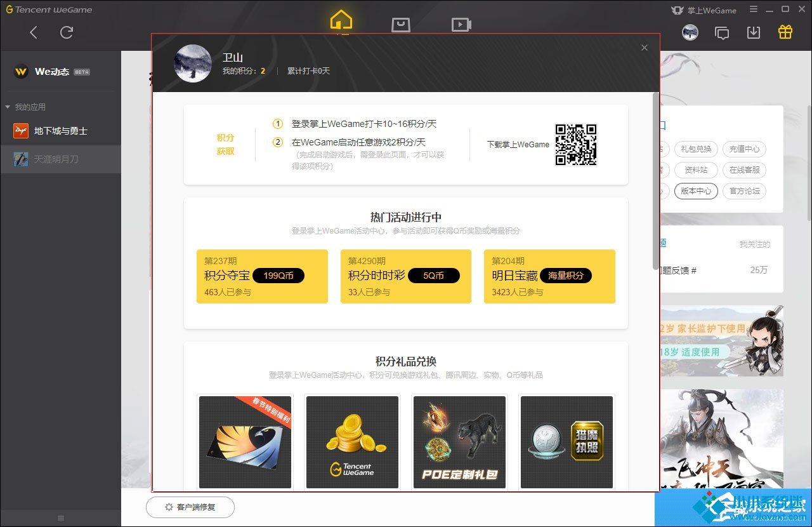812x527 pixels.
Task: Click the 卫山 profile avatar in popup
Action: point(193,63)
